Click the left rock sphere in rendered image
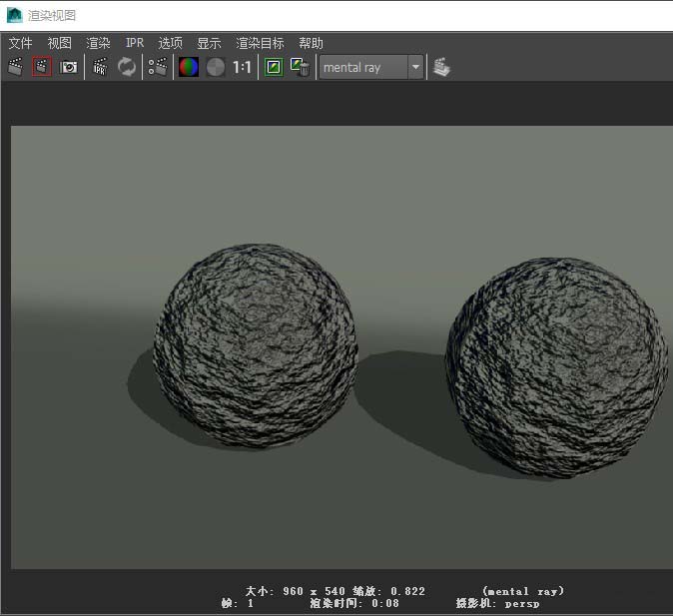This screenshot has height=616, width=673. (x=254, y=344)
